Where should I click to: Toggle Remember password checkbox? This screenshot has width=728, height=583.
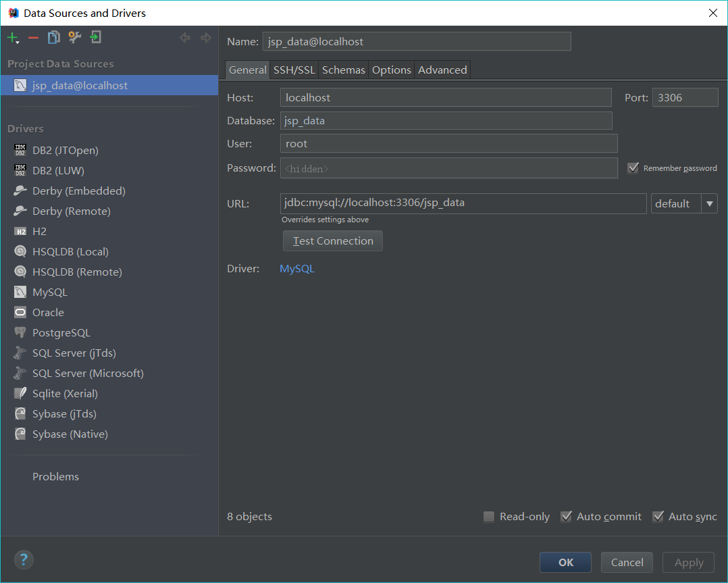633,168
